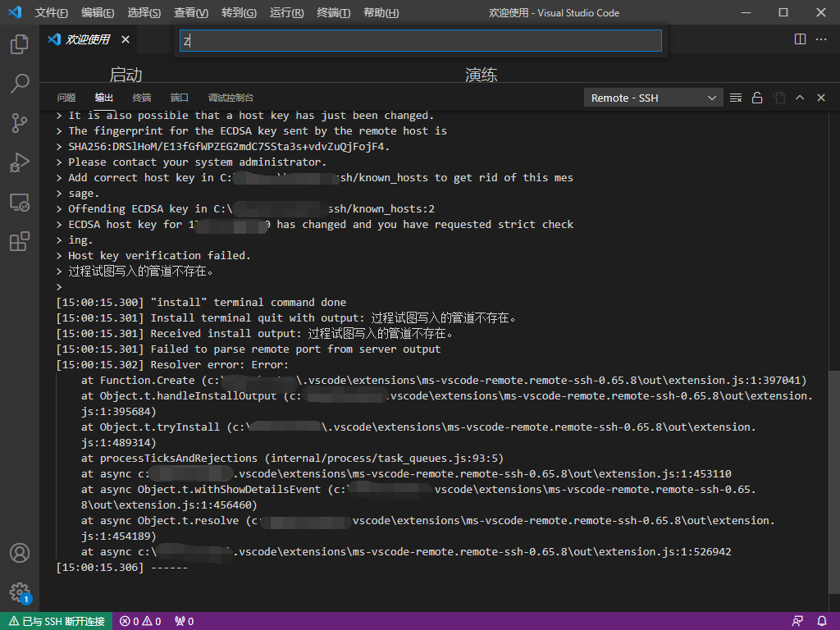The width and height of the screenshot is (840, 630).
Task: Open the Manage gear settings icon
Action: 20,592
